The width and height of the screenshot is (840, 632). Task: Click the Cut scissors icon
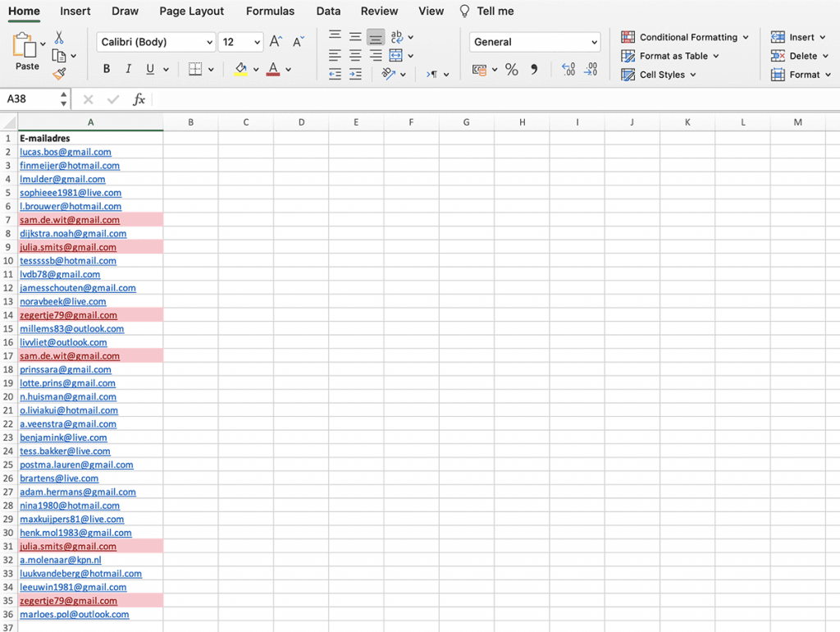pos(59,38)
